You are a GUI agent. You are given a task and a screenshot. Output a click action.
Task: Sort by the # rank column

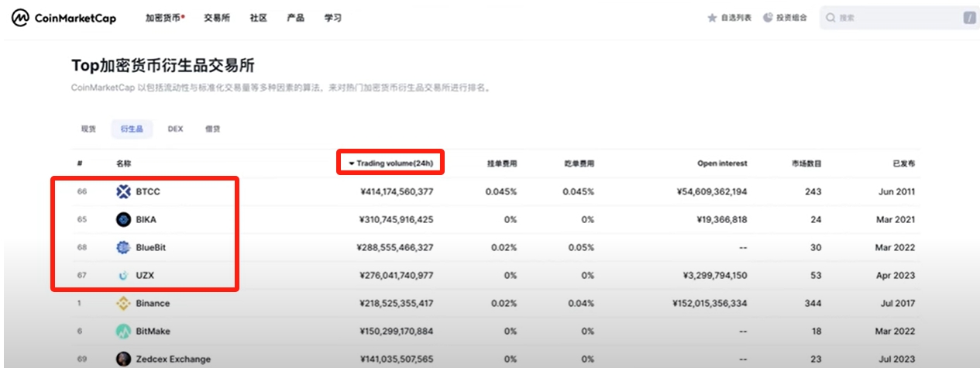[80, 163]
